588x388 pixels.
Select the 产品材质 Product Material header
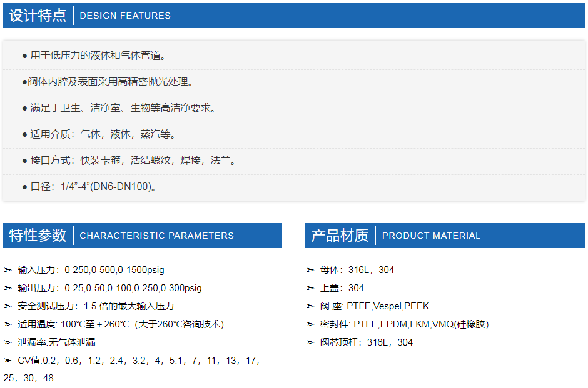click(445, 236)
